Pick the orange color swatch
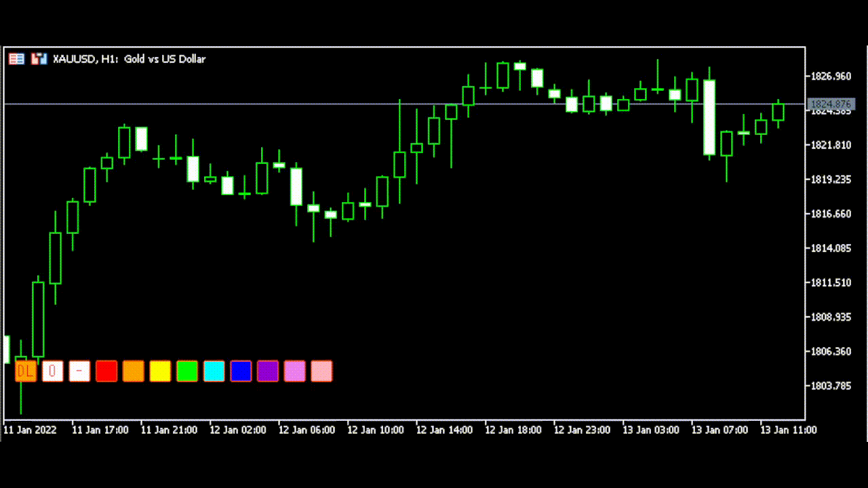 (x=134, y=371)
